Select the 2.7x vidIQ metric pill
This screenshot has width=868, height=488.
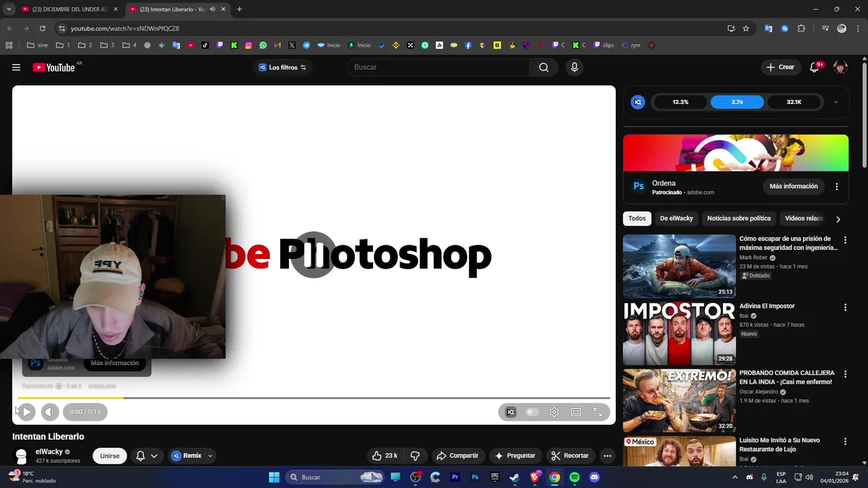pos(737,102)
